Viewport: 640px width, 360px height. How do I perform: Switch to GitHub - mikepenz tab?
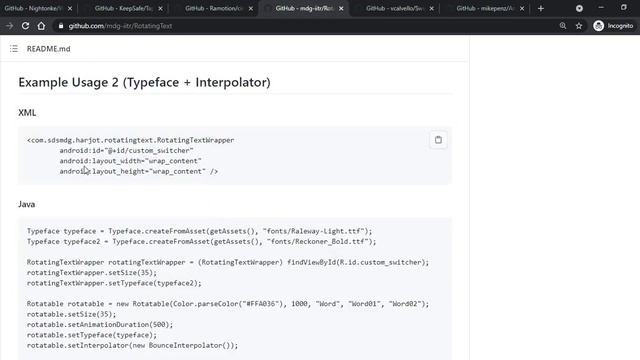coord(484,8)
